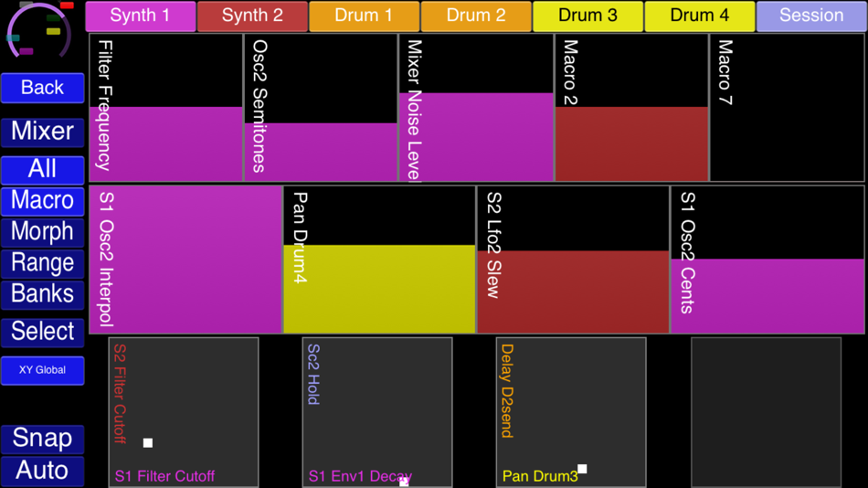Go to the Session tab
The width and height of the screenshot is (868, 488).
tap(811, 16)
